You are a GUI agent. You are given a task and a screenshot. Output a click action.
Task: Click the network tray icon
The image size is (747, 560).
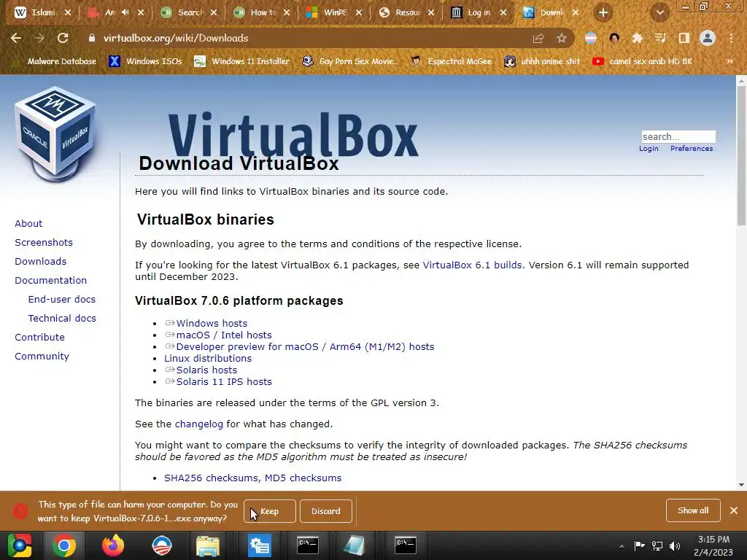(x=657, y=545)
